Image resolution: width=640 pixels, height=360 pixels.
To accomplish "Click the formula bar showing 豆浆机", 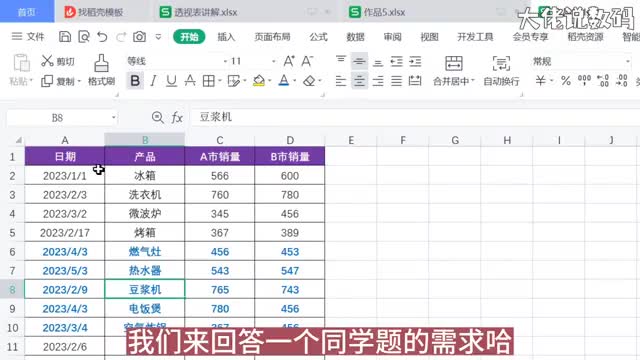I will pyautogui.click(x=415, y=118).
